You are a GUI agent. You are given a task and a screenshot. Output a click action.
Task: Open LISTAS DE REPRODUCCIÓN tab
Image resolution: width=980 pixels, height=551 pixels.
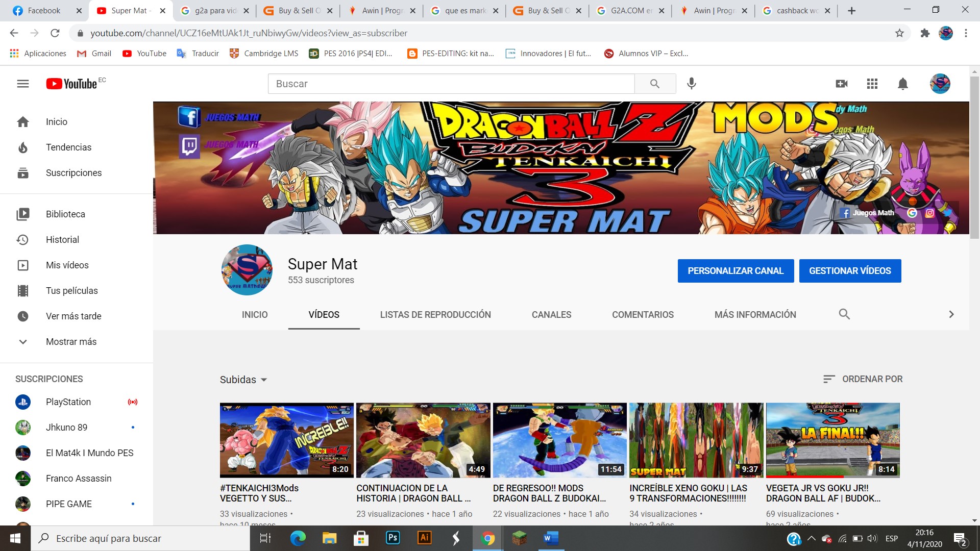coord(435,315)
